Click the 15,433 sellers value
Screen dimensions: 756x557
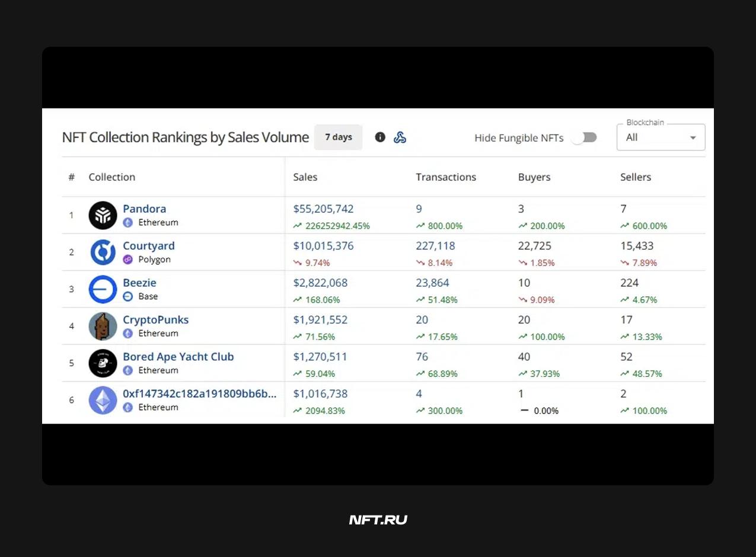pyautogui.click(x=637, y=245)
